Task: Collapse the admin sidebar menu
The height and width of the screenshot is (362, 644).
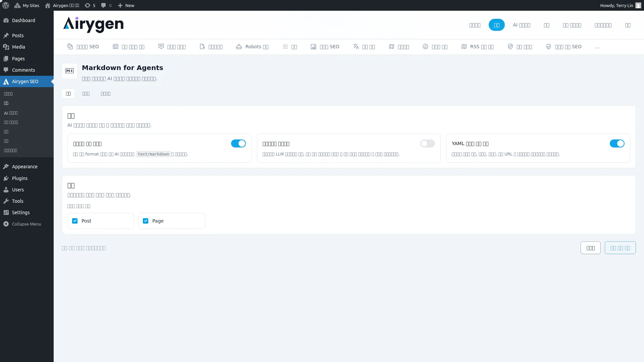Action: point(27,224)
